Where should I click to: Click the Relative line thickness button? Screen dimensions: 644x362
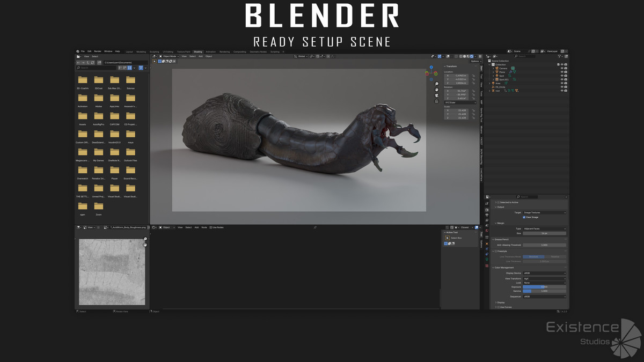coord(555,257)
